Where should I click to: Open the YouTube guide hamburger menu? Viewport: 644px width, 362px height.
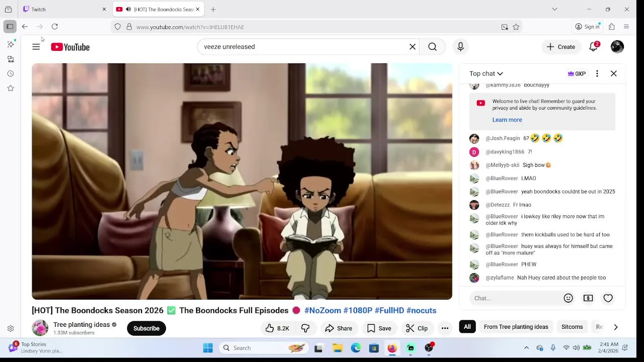point(36,47)
